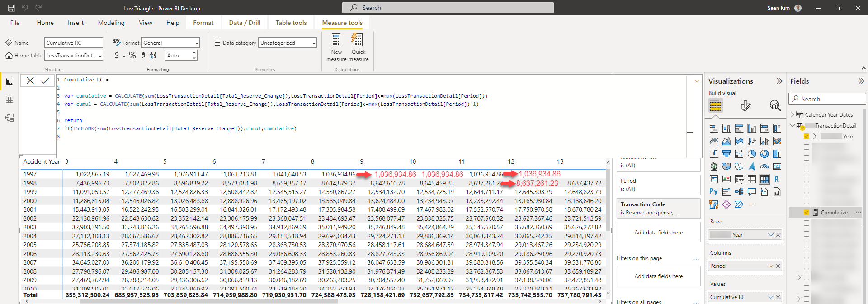The height and width of the screenshot is (304, 868).
Task: Choose the gauge visualization
Action: click(764, 167)
